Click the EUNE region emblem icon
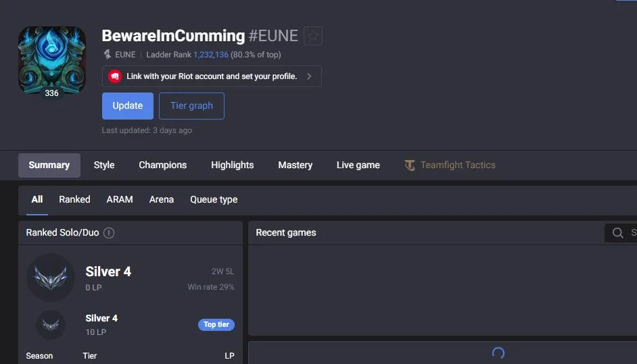 (108, 55)
